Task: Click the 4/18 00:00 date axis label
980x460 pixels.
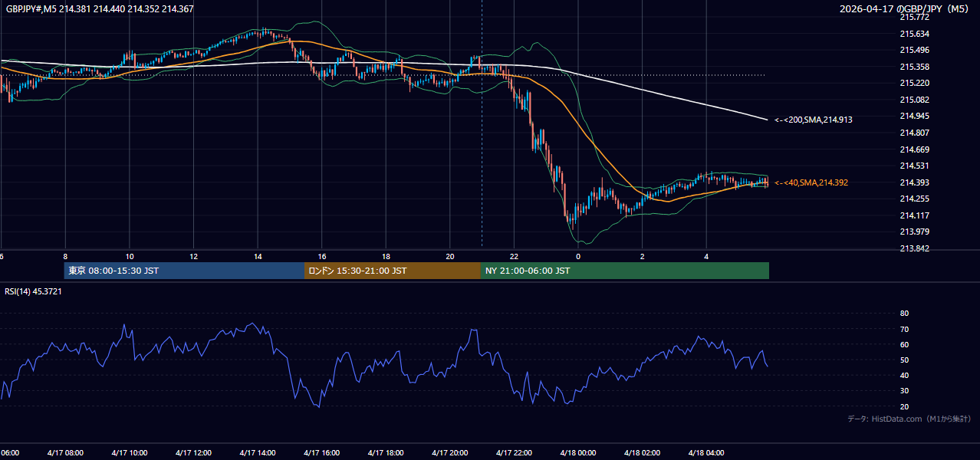Action: point(578,453)
